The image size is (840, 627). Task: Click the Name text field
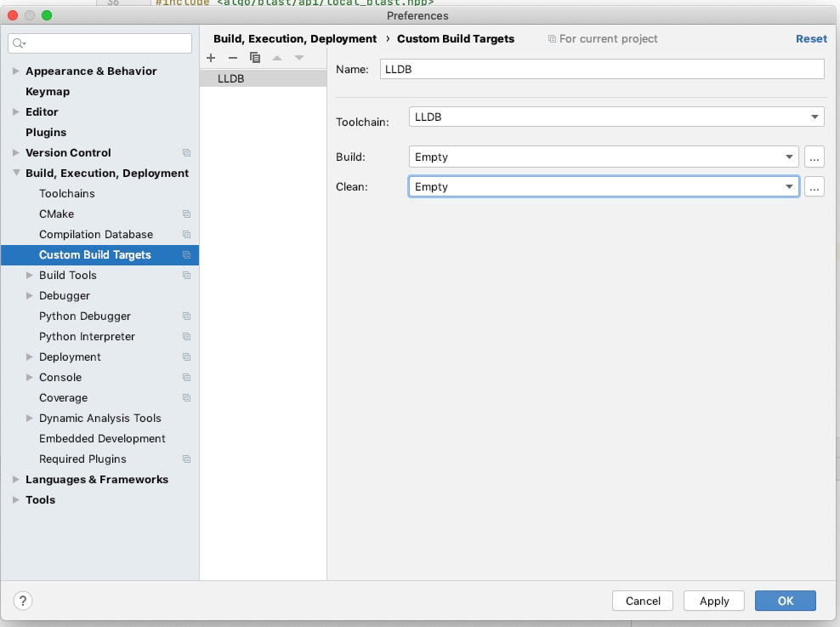click(x=602, y=69)
